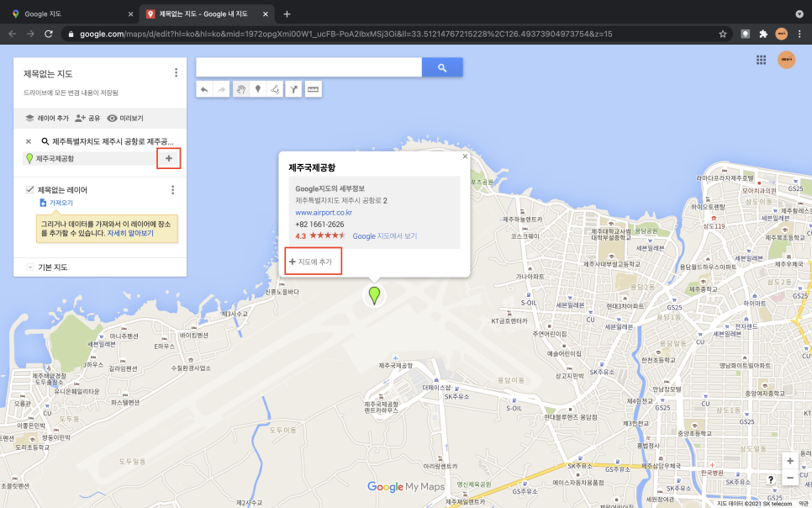This screenshot has width=812, height=508.
Task: Click the blue search button
Action: [442, 67]
